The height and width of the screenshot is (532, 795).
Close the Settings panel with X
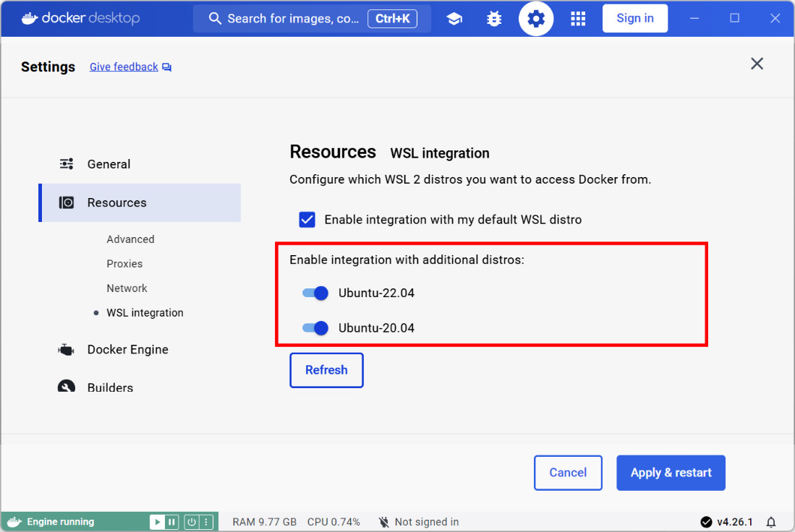point(757,64)
